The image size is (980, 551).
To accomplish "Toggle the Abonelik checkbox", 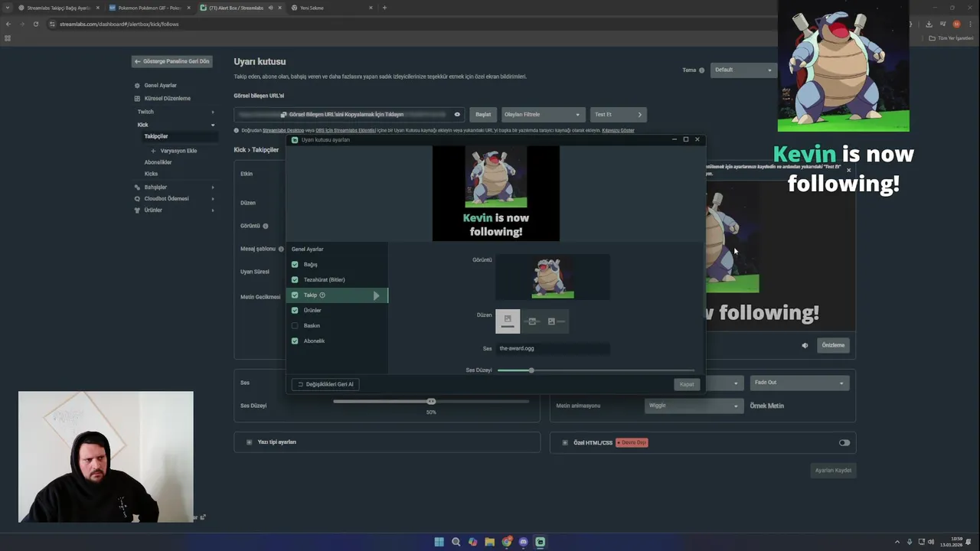I will point(295,341).
